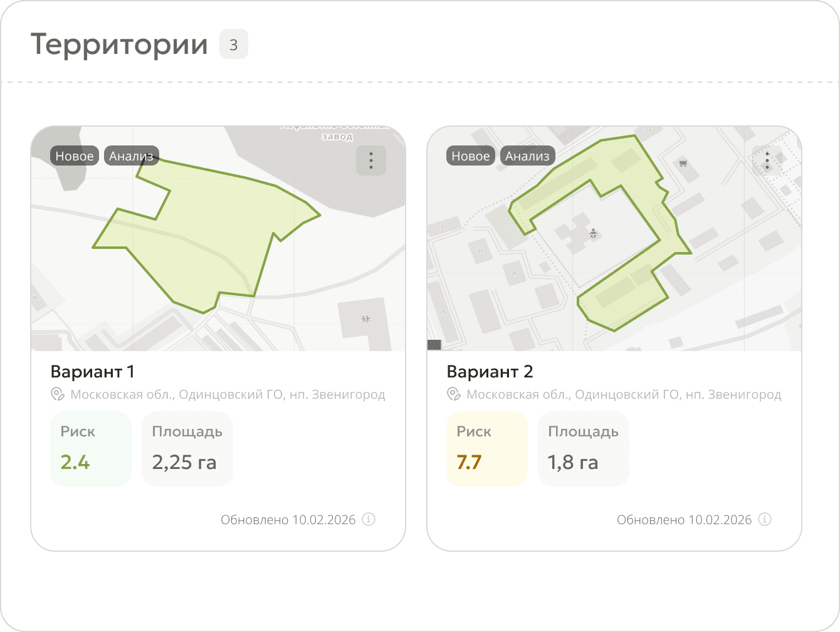The width and height of the screenshot is (840, 632).
Task: Click info icon next to Вариант 2 update date
Action: point(765,519)
